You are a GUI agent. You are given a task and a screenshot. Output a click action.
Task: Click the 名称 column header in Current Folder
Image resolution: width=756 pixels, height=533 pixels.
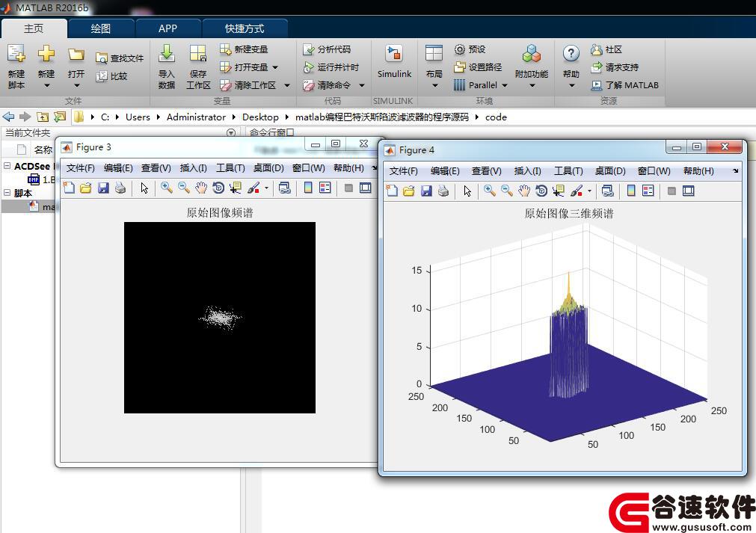click(x=43, y=150)
